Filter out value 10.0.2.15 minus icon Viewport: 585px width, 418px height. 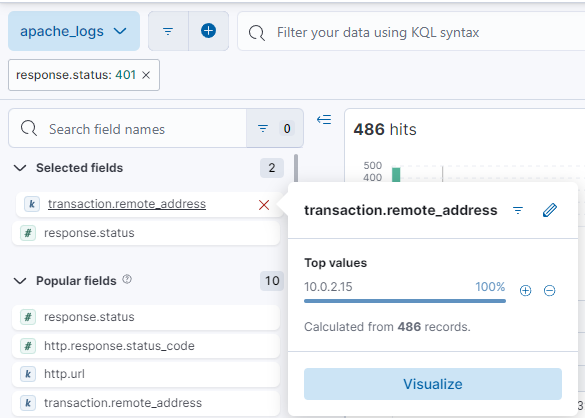[x=550, y=290]
